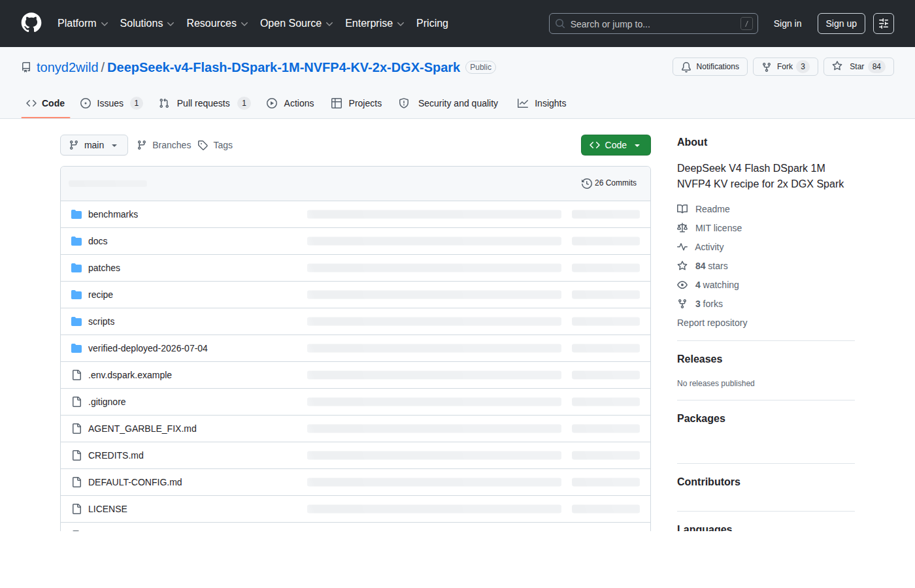The width and height of the screenshot is (915, 588).
Task: Click the AGENT_GARBLE_FIX.md file icon
Action: [x=76, y=429]
